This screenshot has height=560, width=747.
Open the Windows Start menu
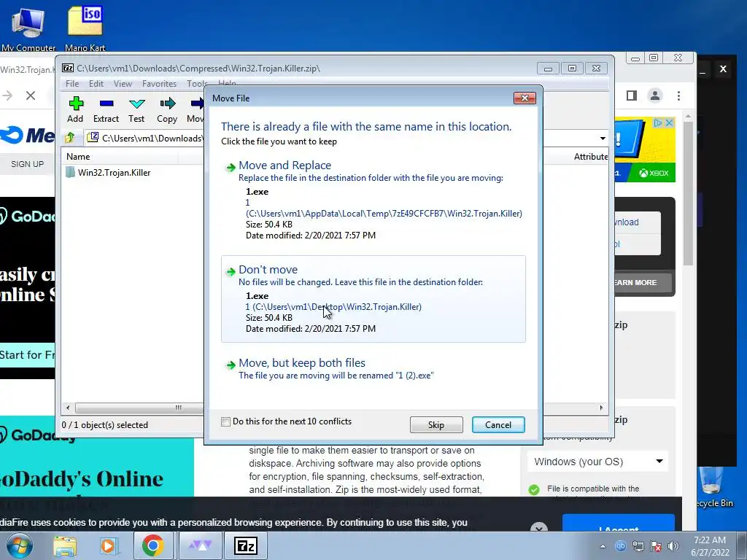coord(20,545)
